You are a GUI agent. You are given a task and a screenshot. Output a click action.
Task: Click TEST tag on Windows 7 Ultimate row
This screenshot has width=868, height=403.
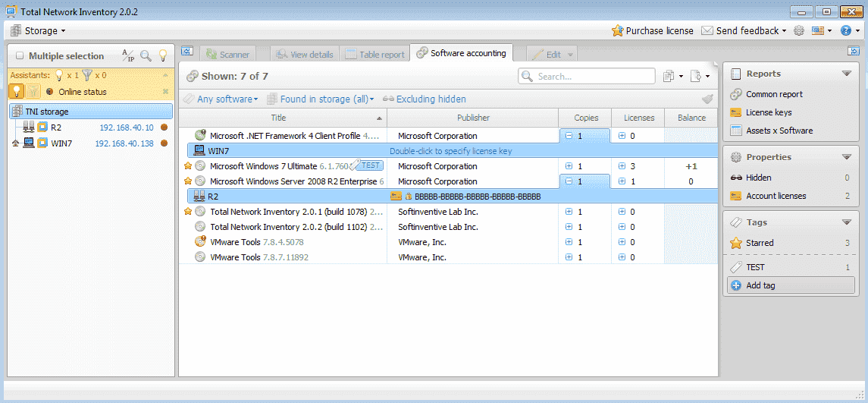(x=368, y=165)
